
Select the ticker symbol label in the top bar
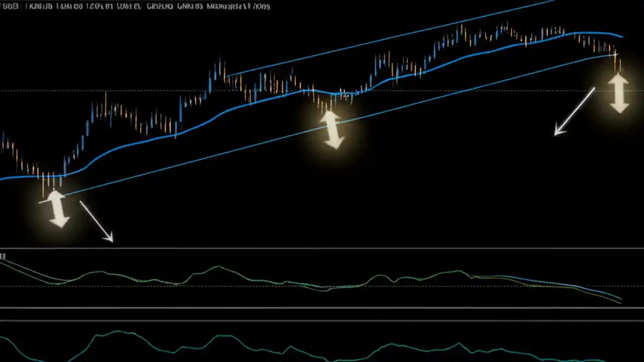coord(10,7)
